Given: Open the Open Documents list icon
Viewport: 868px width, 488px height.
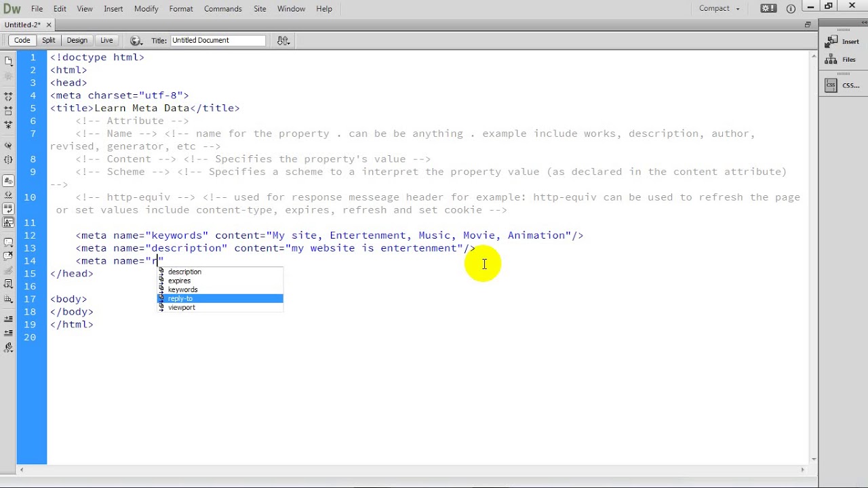Looking at the screenshot, I should (x=8, y=60).
